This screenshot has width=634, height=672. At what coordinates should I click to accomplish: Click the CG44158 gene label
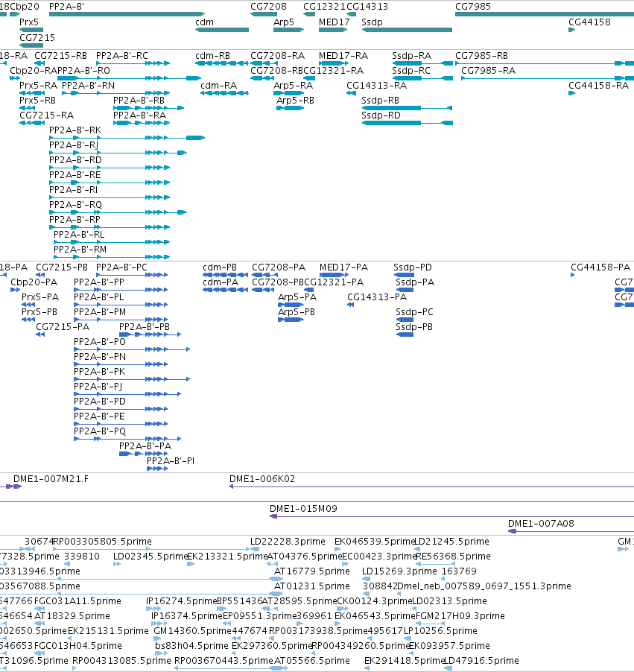(589, 22)
